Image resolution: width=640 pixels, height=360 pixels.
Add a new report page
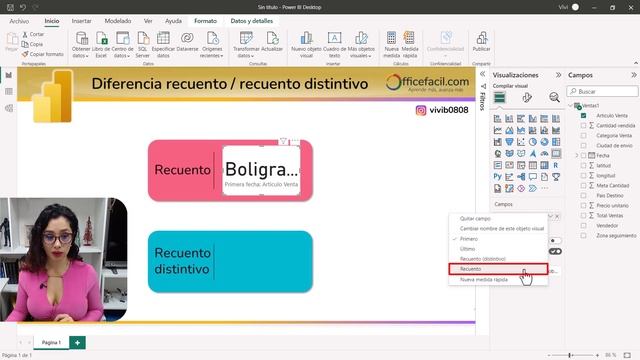[x=78, y=342]
